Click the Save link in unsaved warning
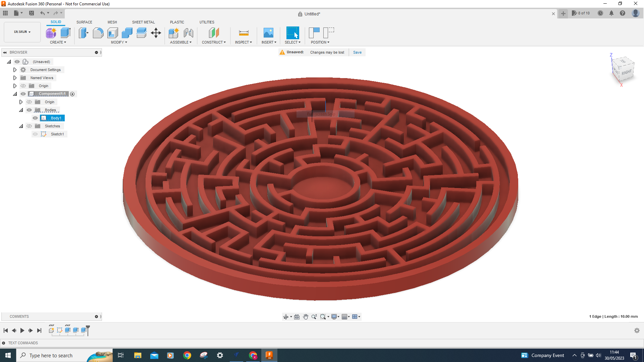The width and height of the screenshot is (644, 362). pyautogui.click(x=357, y=52)
